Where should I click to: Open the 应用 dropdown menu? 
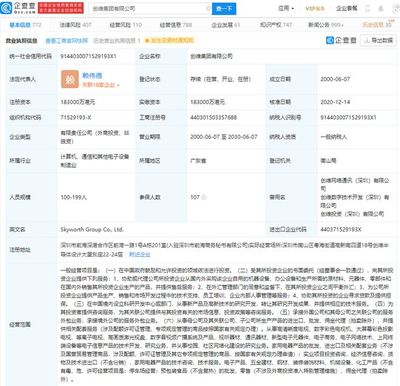(286, 8)
